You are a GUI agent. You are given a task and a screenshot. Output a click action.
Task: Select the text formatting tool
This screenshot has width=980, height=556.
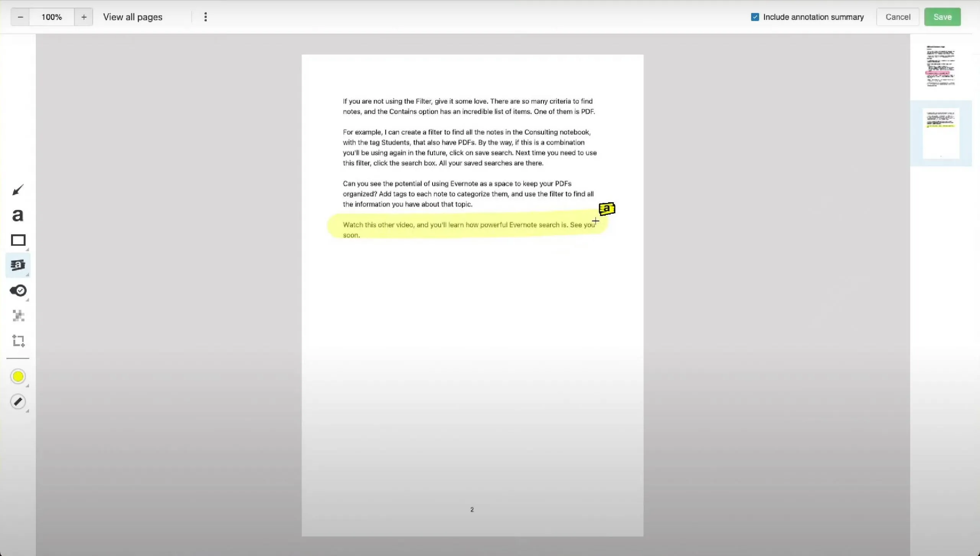[x=18, y=215]
